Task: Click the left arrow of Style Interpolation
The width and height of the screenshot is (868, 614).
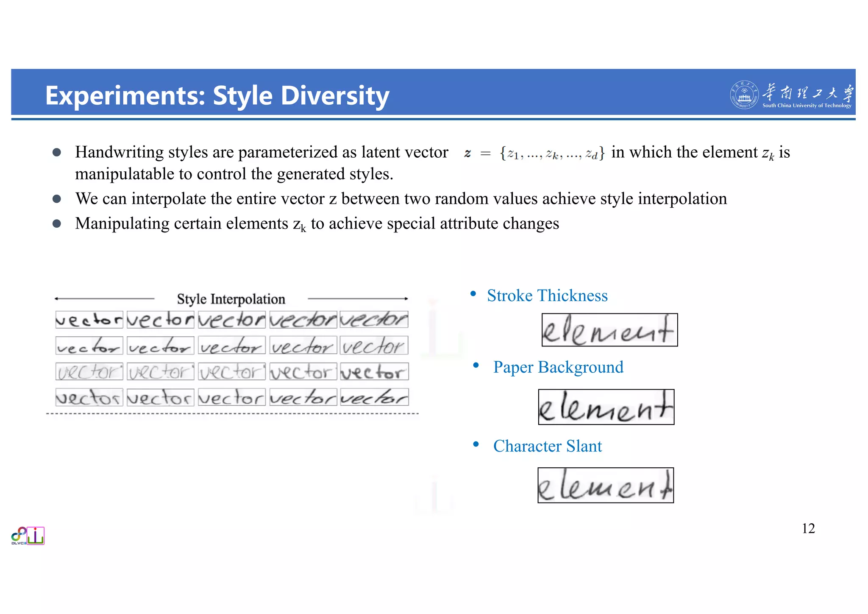Action: (x=104, y=299)
